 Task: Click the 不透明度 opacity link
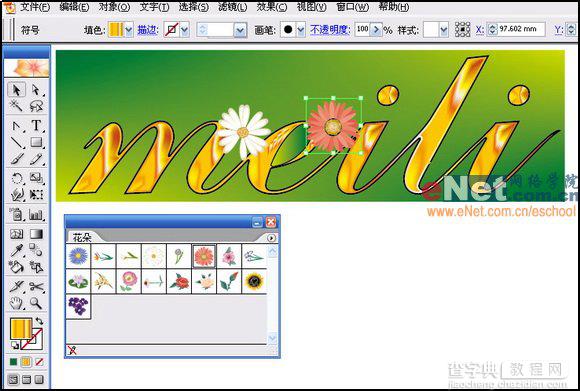pyautogui.click(x=330, y=30)
